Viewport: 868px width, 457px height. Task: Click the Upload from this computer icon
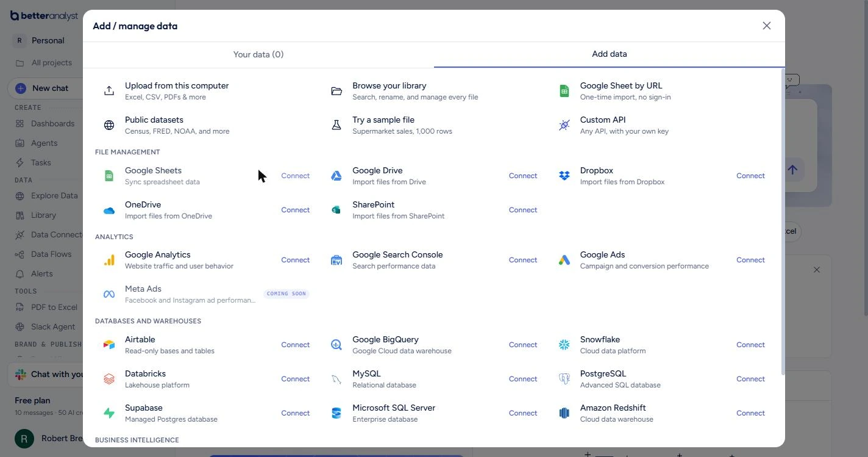click(x=109, y=91)
